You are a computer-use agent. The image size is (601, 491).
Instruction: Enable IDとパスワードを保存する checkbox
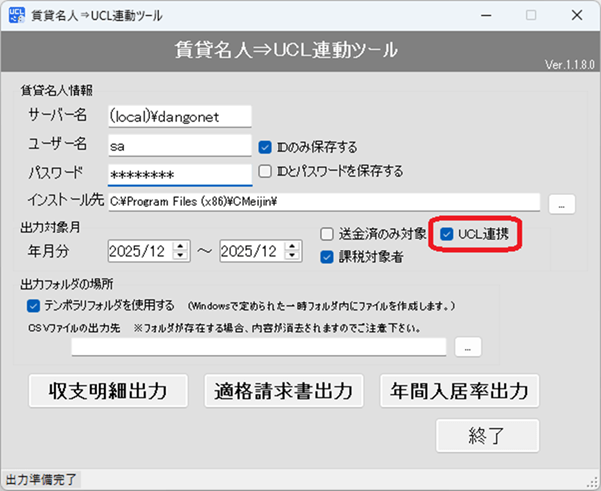click(x=266, y=171)
